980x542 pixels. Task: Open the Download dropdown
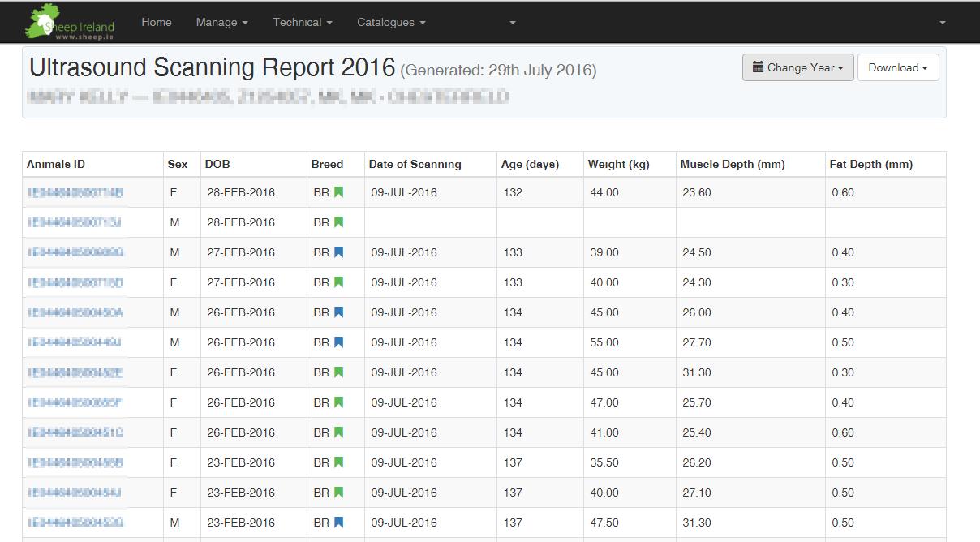(898, 67)
